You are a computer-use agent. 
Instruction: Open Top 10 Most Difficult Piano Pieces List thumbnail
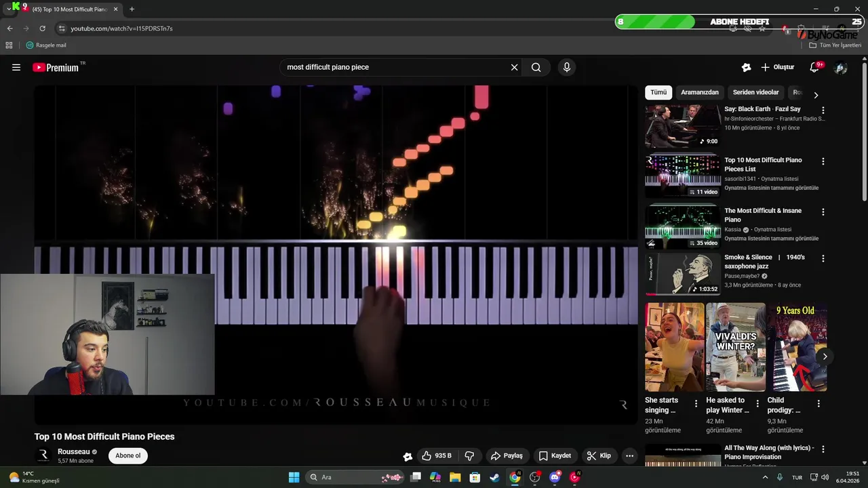(682, 176)
